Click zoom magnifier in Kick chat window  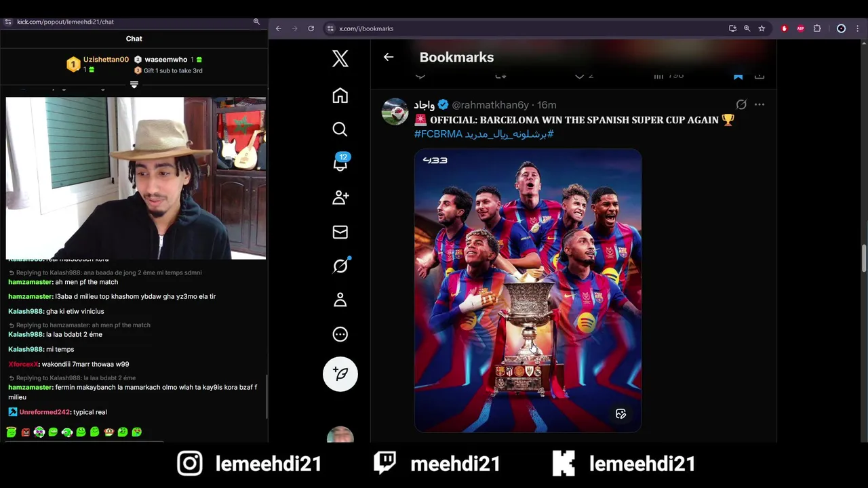(256, 22)
